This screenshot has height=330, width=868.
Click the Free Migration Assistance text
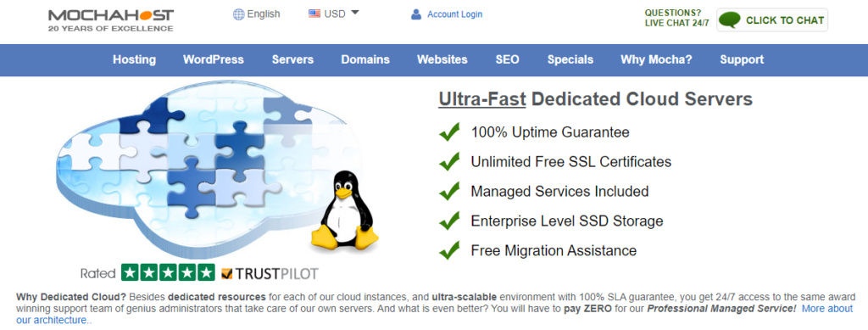click(x=554, y=250)
